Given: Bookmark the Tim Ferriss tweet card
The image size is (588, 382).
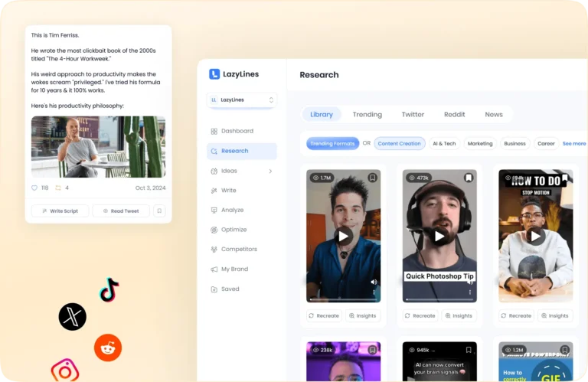Looking at the screenshot, I should click(x=159, y=211).
